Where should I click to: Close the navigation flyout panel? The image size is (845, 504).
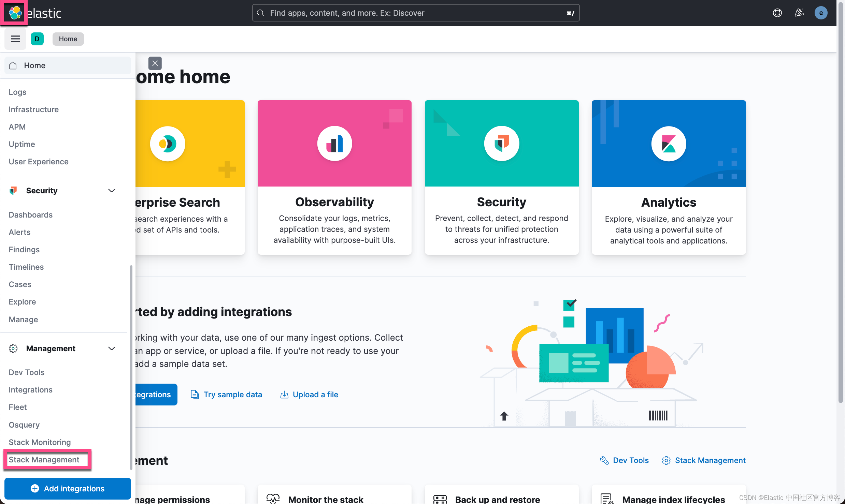155,63
